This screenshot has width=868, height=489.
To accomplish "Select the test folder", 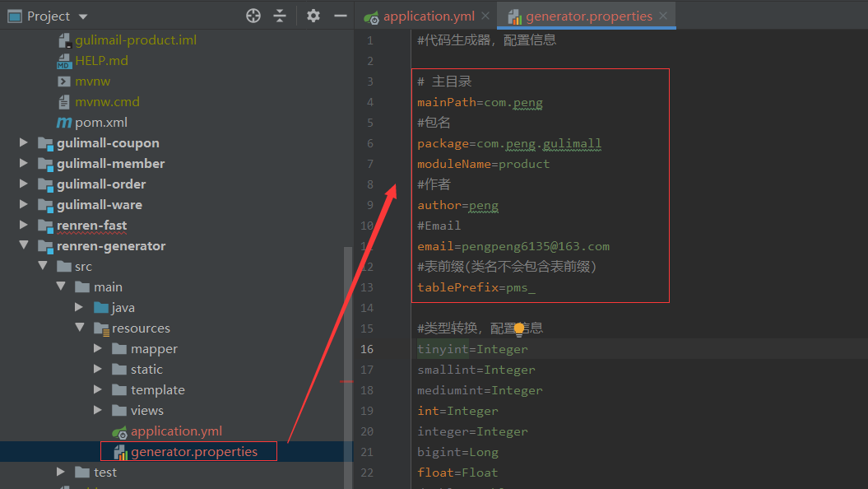I will [x=105, y=473].
